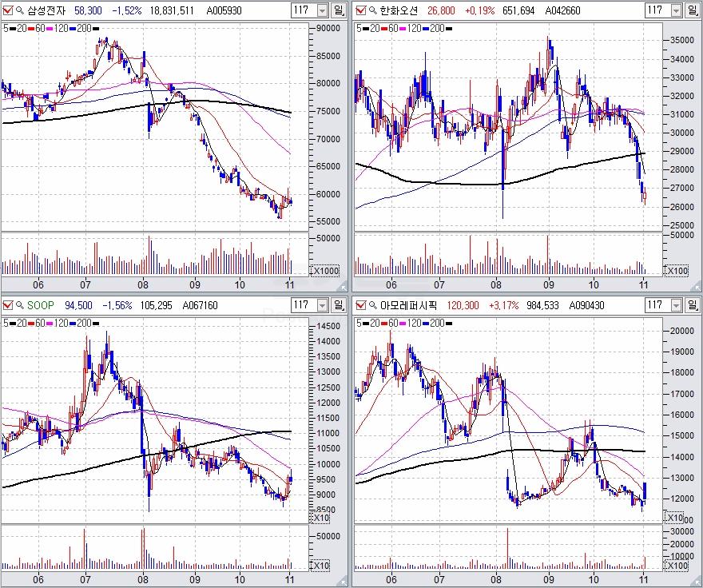The width and height of the screenshot is (703, 588).
Task: Click the 60 moving average legend in SOOP chart
Action: 39,323
